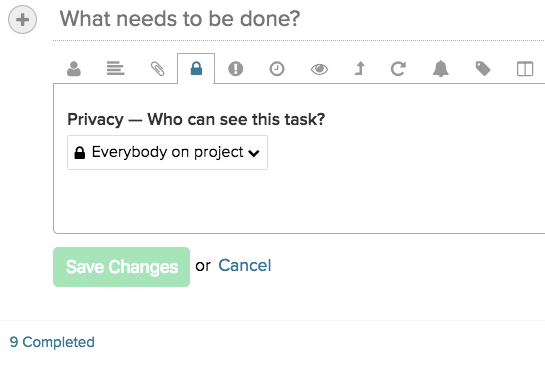Focus the 'What needs to be done?' field
545x374 pixels.
[x=299, y=19]
